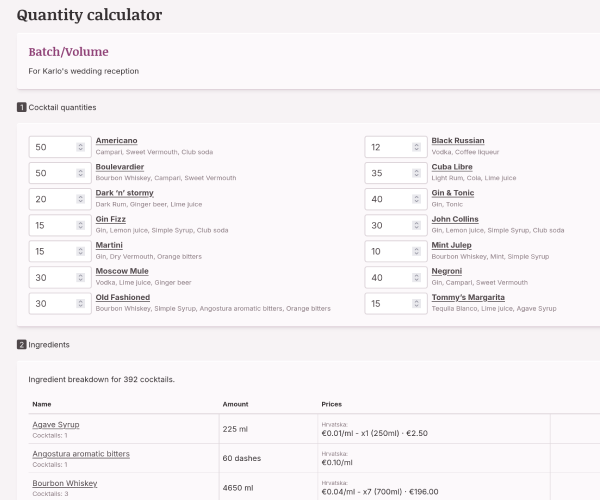
Task: Open the Mint Julep cocktail link
Action: point(452,245)
